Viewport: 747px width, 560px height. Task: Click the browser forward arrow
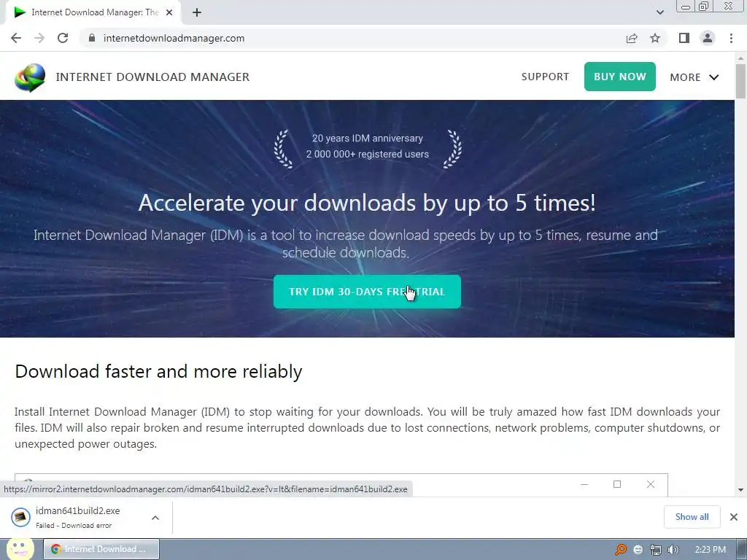pos(39,38)
